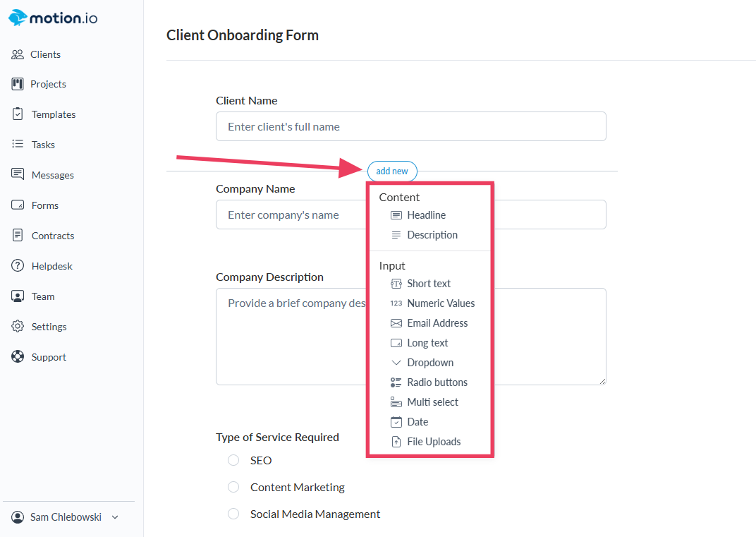Open Projects via its board icon
The height and width of the screenshot is (537, 756).
coord(18,84)
